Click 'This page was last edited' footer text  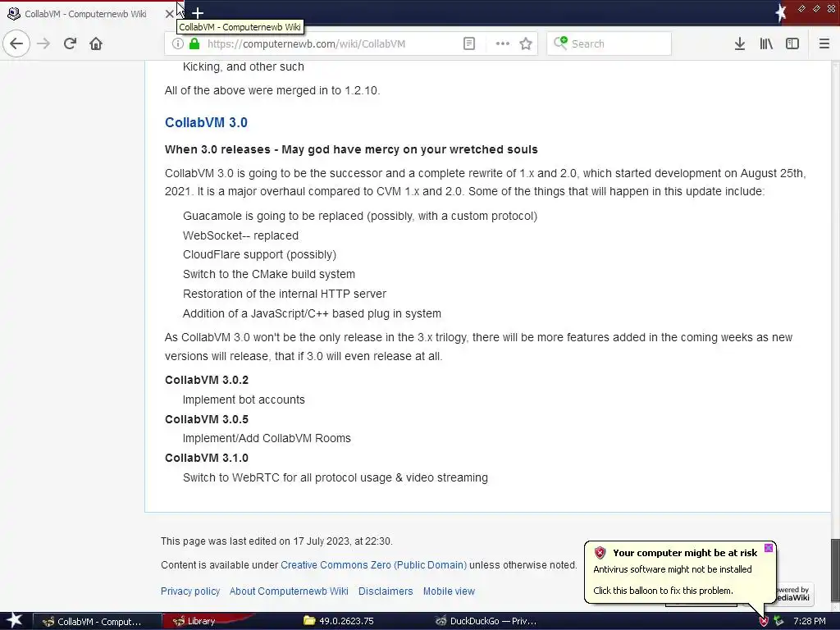click(276, 541)
